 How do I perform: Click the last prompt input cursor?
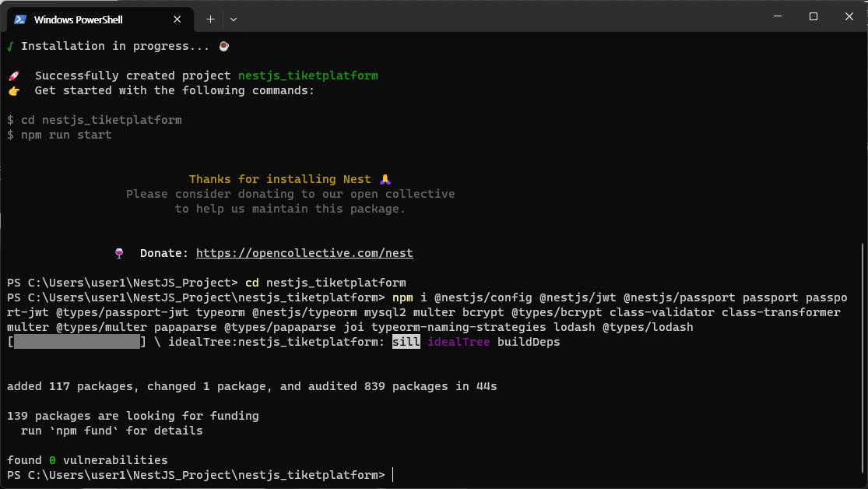click(393, 475)
